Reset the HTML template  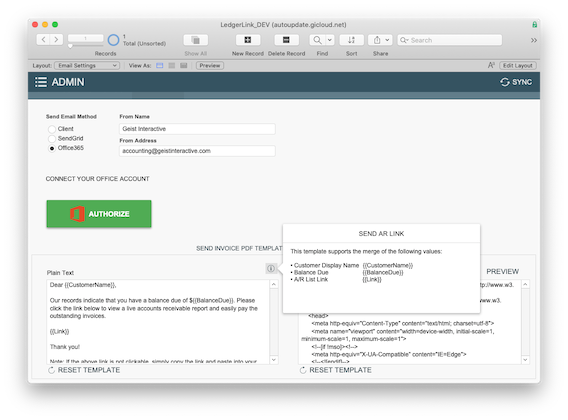tap(336, 370)
